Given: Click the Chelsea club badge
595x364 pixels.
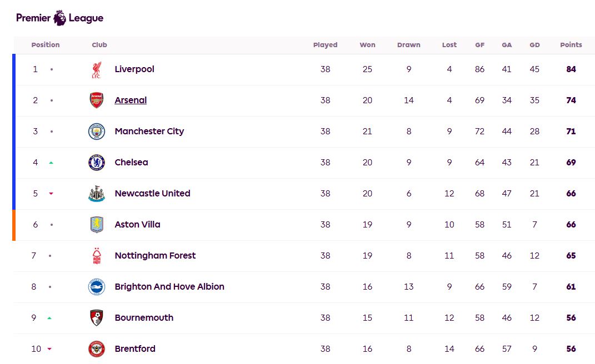Looking at the screenshot, I should tap(96, 162).
